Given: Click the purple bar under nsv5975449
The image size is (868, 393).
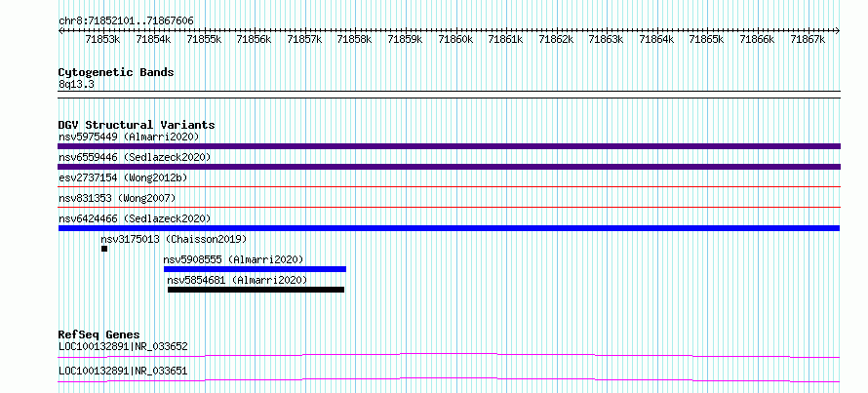Looking at the screenshot, I should pos(449,146).
